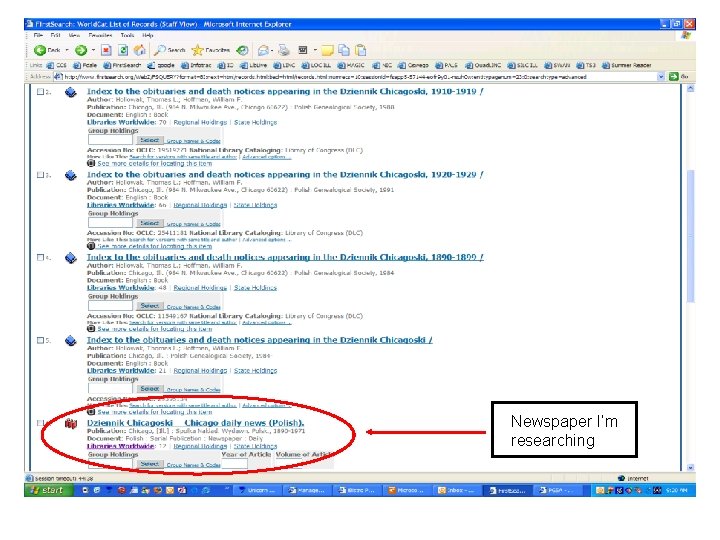720x540 pixels.
Task: Click the scrollbar up arrow
Action: coord(690,89)
